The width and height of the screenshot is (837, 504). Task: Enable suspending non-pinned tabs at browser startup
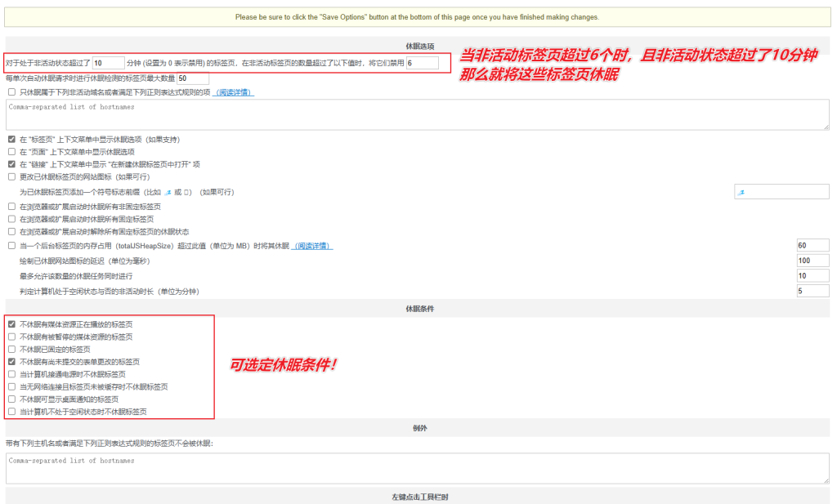coord(11,207)
